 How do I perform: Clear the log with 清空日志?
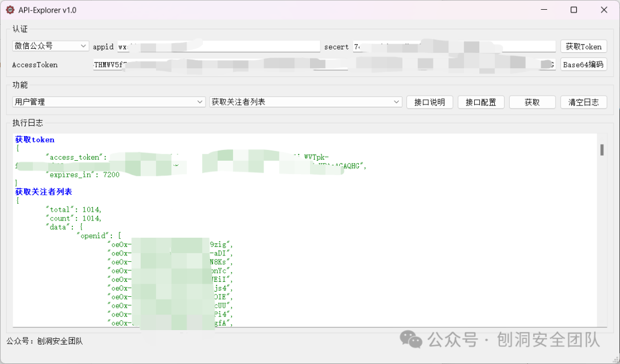click(584, 102)
